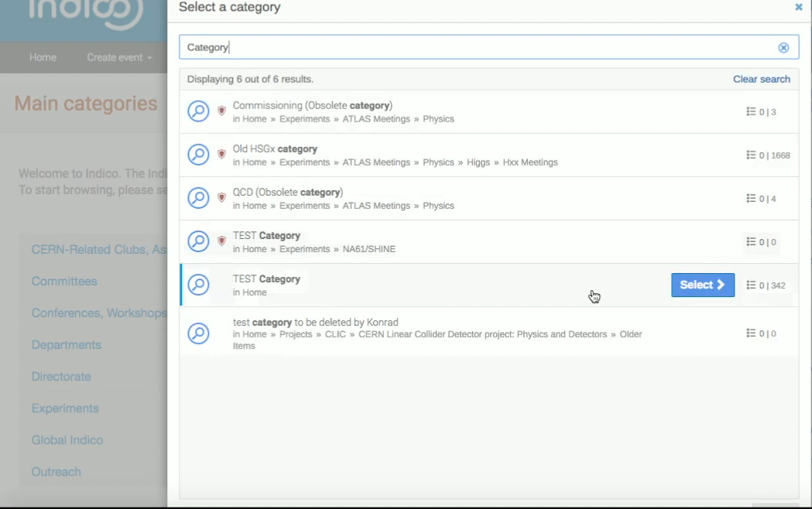Click Hxx Meetings in Old HSGx breadcrumb

click(530, 162)
